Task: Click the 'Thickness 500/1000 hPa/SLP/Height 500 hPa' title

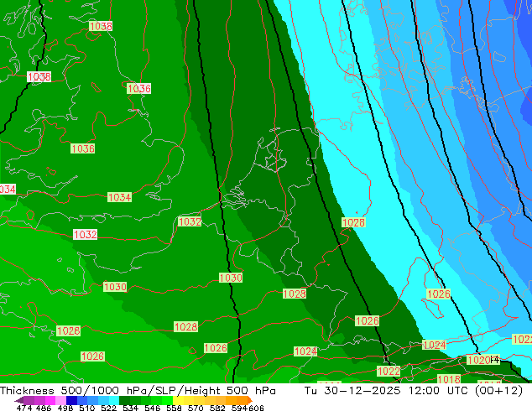Action: pyautogui.click(x=138, y=391)
